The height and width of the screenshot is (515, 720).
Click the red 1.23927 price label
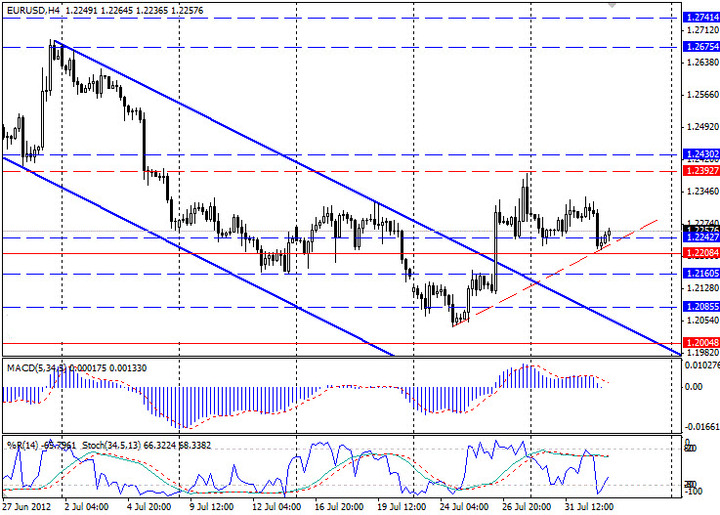[700, 171]
